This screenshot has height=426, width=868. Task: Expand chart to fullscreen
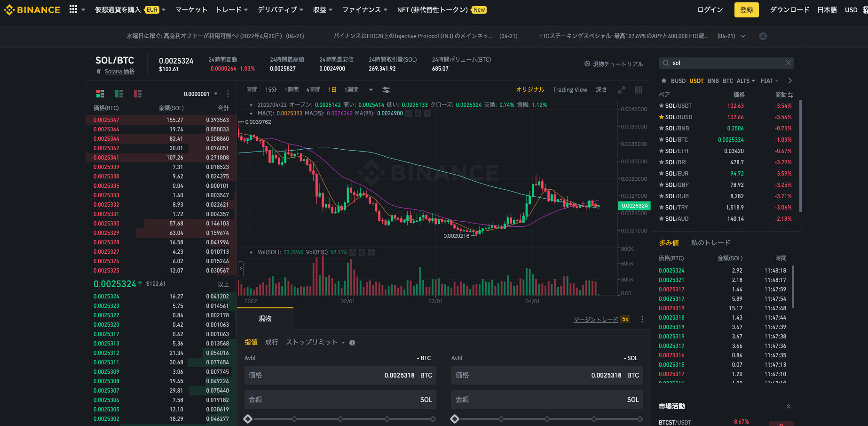[x=622, y=90]
